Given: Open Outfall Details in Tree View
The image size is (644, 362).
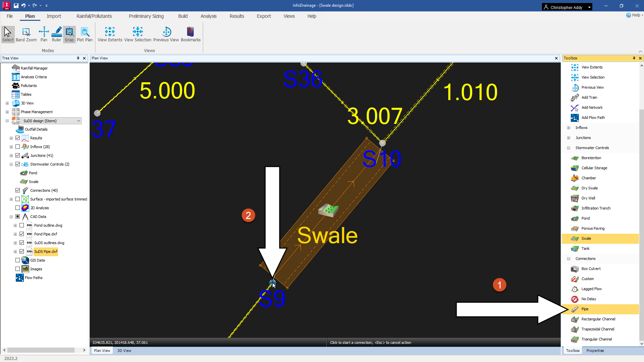Looking at the screenshot, I should click(x=36, y=129).
